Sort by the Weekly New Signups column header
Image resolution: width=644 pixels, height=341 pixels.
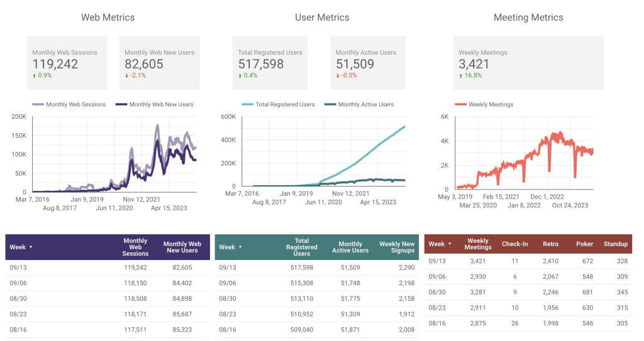pos(396,247)
